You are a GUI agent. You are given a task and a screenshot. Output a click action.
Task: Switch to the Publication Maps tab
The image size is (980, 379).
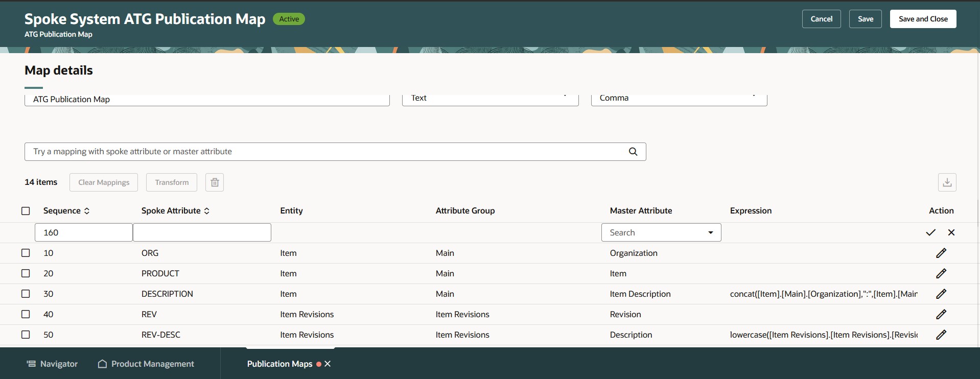coord(279,364)
